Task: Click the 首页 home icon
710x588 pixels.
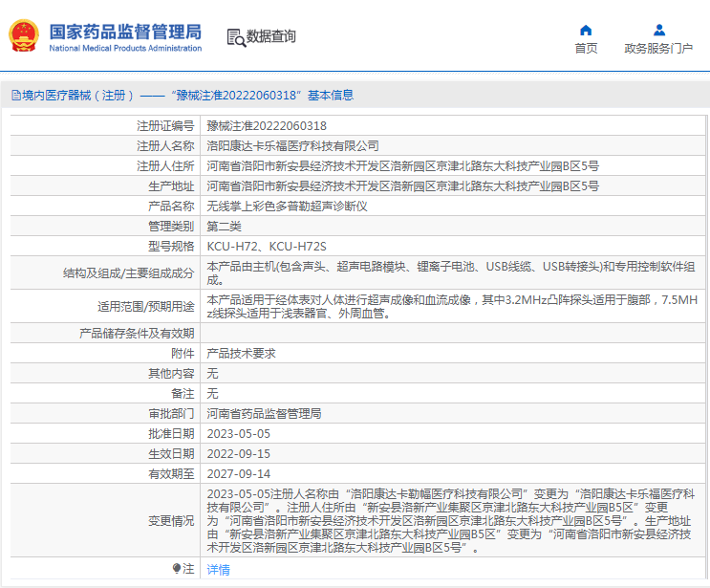Action: click(586, 31)
